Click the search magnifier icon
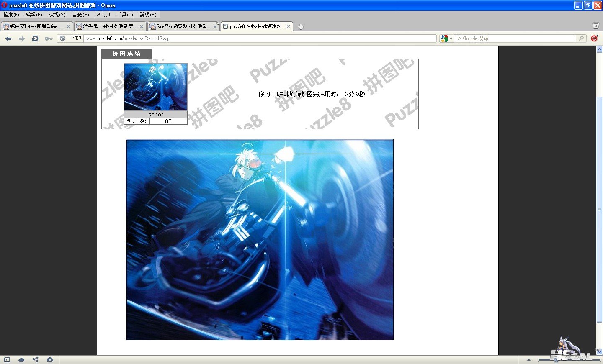Viewport: 603px width, 364px height. pyautogui.click(x=581, y=38)
